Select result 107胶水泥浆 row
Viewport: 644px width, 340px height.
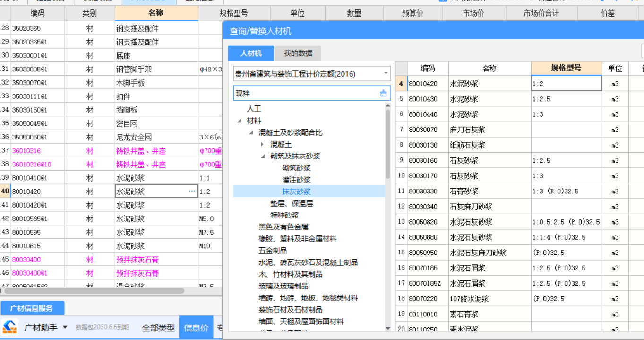click(519, 299)
